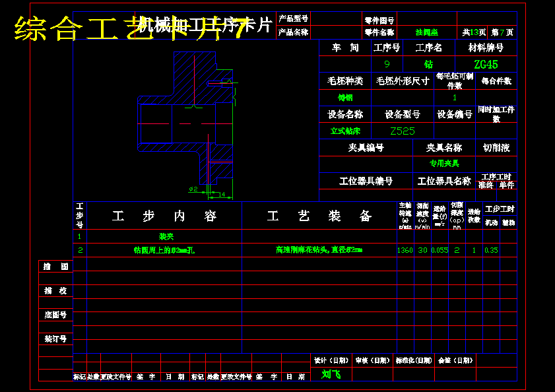Click the step row text '装夹'
This screenshot has width=555, height=392.
click(x=166, y=236)
